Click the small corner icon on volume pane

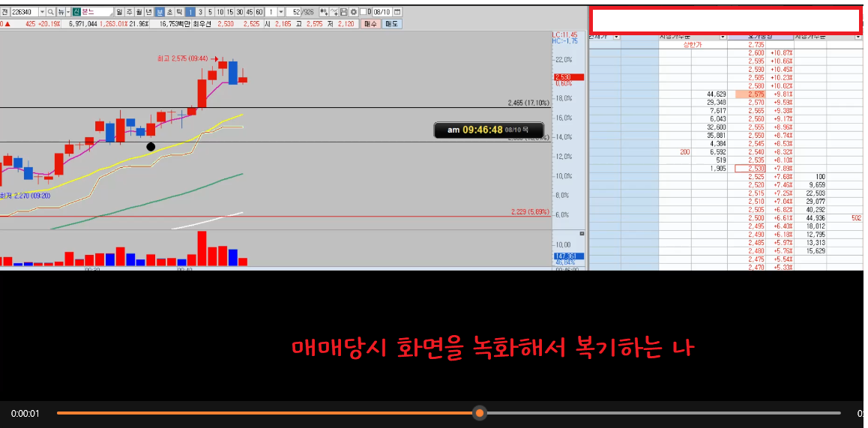click(581, 234)
